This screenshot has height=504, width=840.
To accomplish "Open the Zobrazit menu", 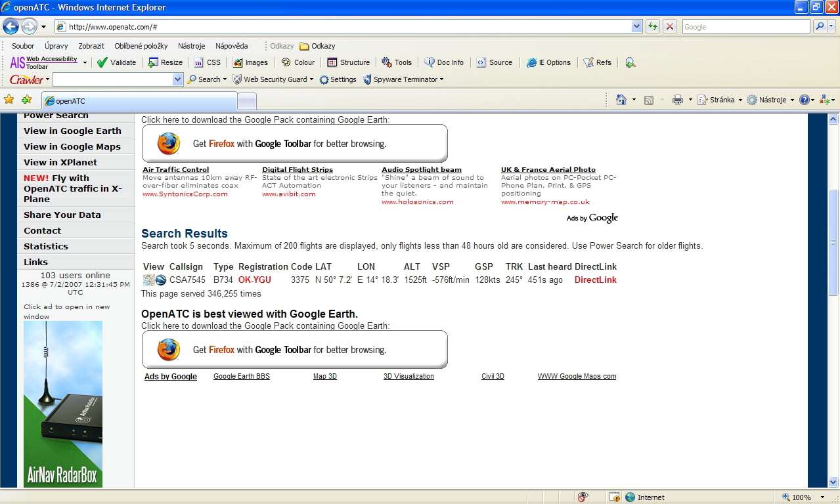I will tap(91, 46).
